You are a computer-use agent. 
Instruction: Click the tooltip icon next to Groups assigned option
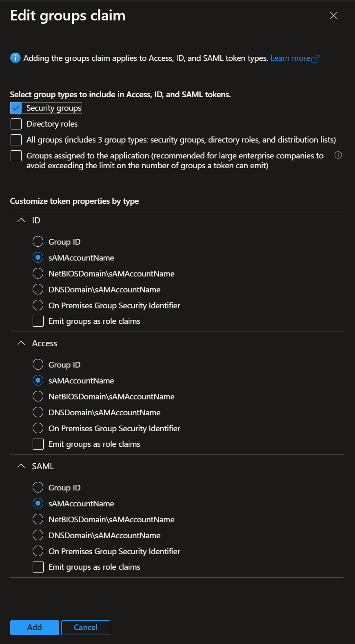(x=338, y=155)
